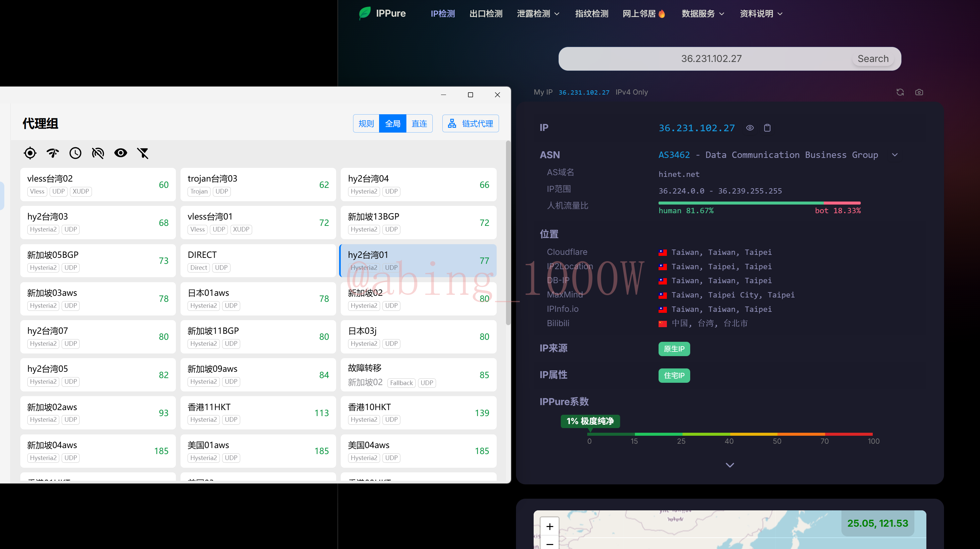Screen dimensions: 980x549
Task: Select the DIRECT proxy node
Action: (258, 261)
